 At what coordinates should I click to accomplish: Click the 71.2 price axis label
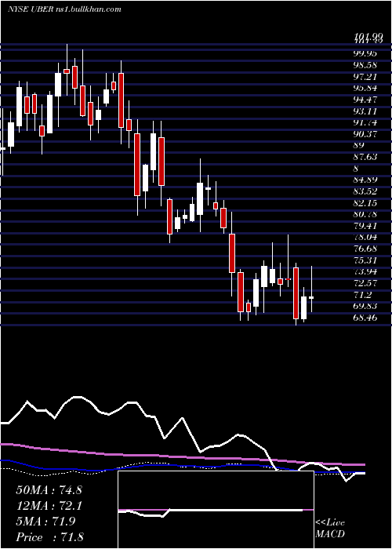pyautogui.click(x=362, y=295)
